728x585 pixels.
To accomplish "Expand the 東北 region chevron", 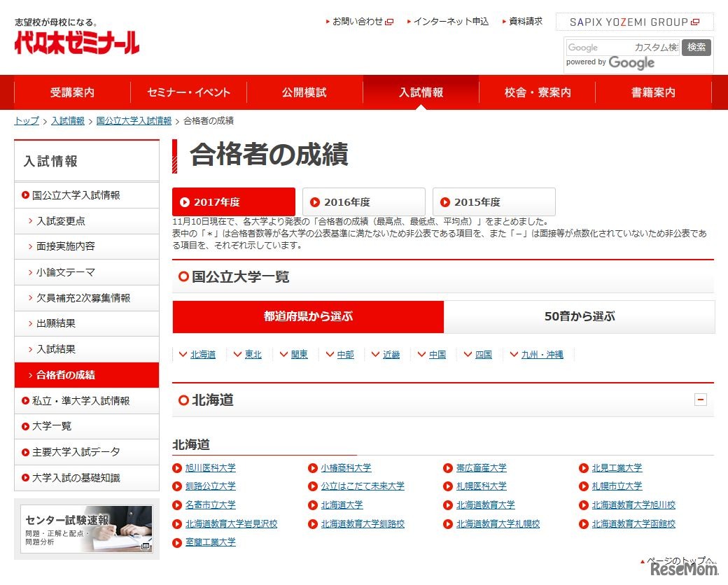I will (237, 354).
